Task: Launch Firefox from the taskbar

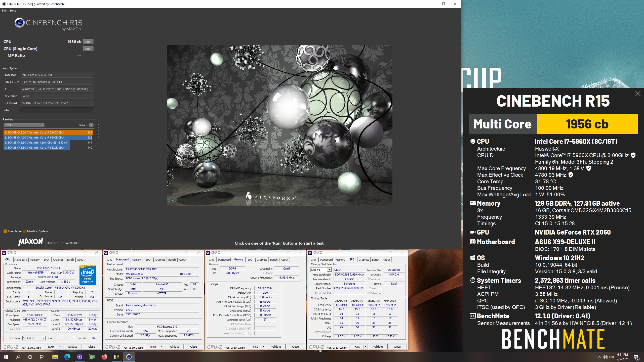Action: click(104, 357)
